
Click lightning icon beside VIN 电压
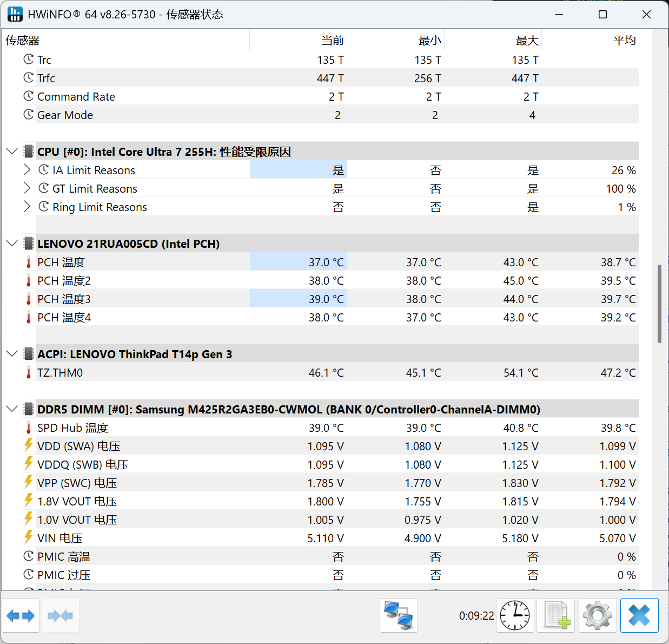pyautogui.click(x=29, y=537)
